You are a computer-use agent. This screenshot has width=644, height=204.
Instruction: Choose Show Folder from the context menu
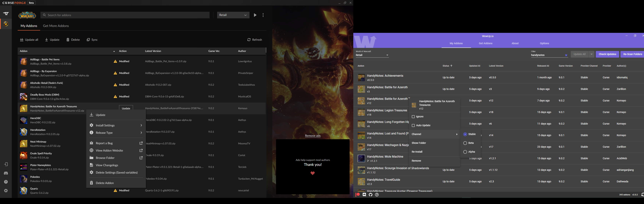[x=419, y=143]
